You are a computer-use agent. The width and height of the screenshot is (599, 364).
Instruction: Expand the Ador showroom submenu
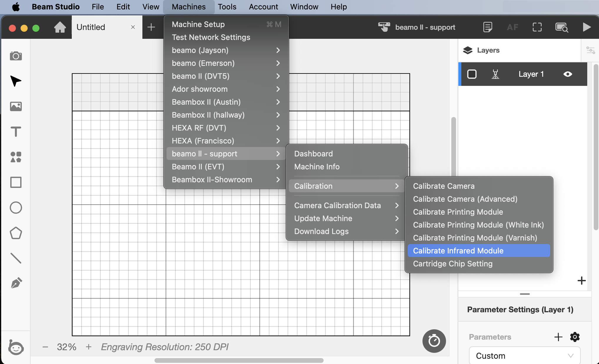[x=226, y=89]
